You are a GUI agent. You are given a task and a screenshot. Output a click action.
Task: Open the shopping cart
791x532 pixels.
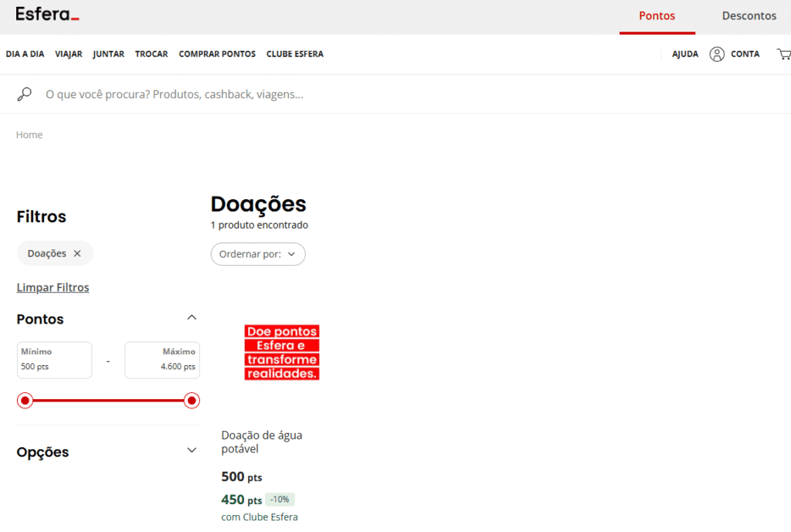(x=784, y=54)
